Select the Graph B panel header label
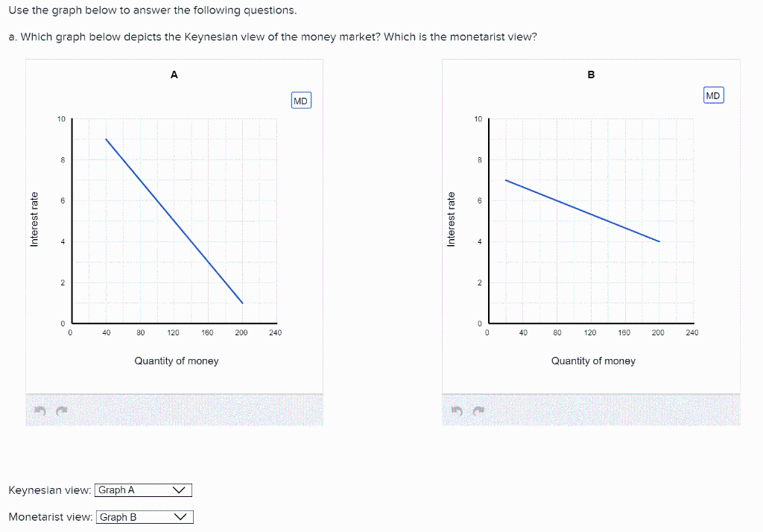Screen dimensions: 763x532 coord(591,74)
